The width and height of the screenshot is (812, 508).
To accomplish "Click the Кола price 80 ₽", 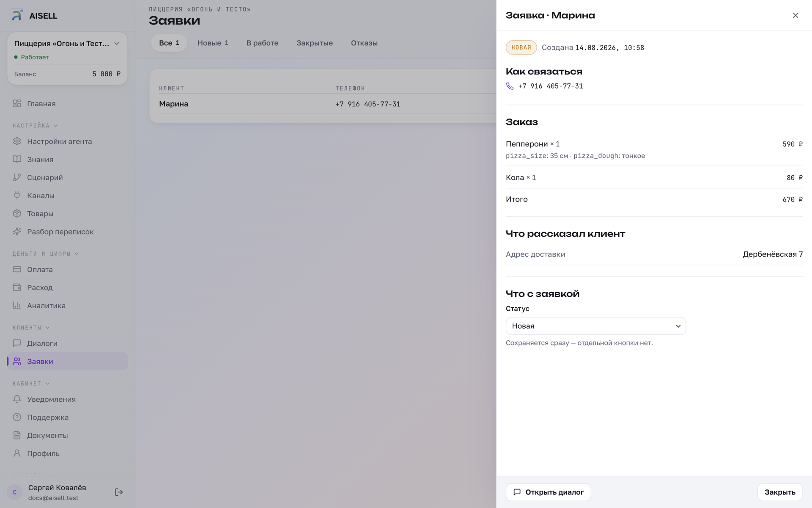I will click(794, 178).
